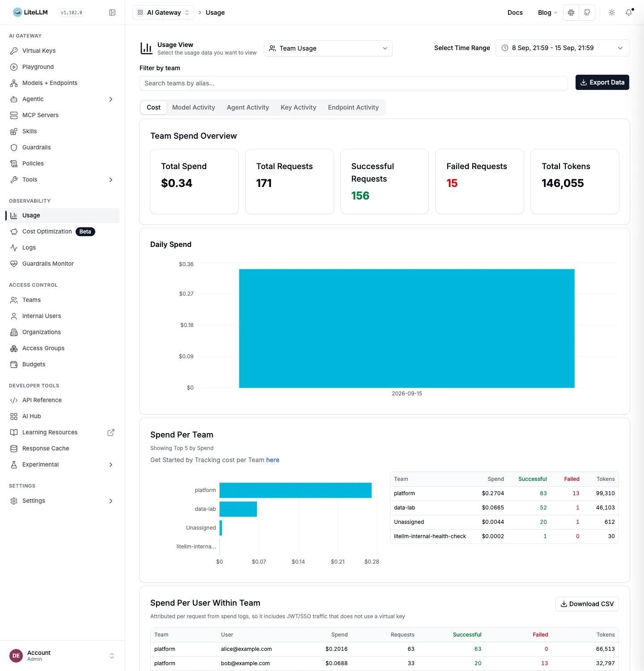Switch to the Model Activity tab
Screen dimensions: 644x671
coord(194,107)
